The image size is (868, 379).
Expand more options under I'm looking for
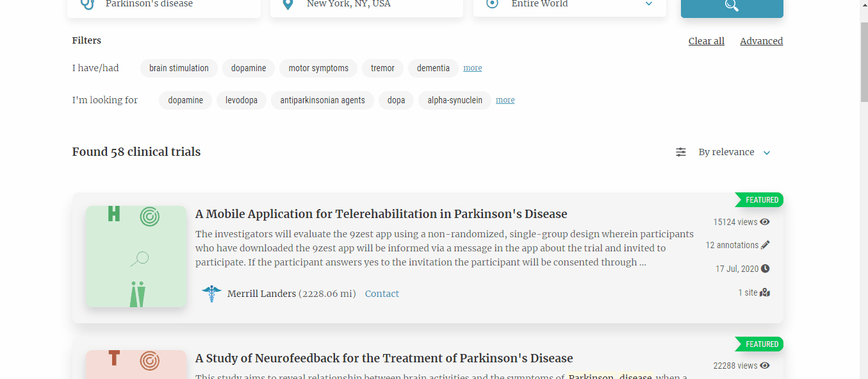coord(505,99)
